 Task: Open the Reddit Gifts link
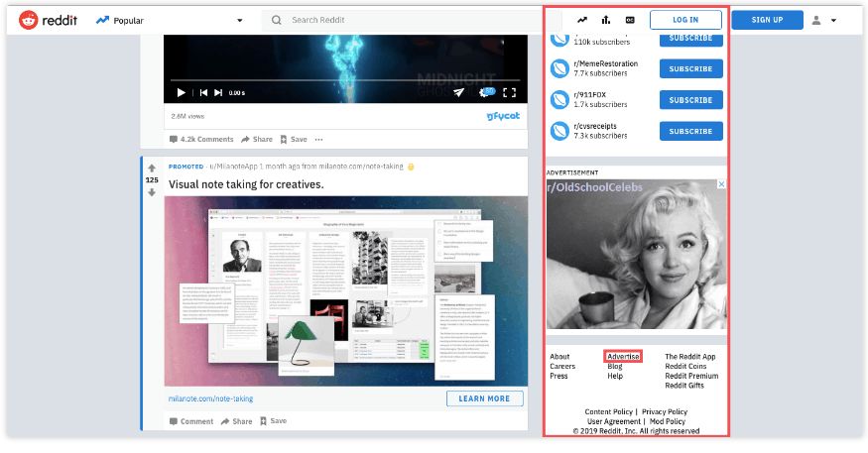(684, 386)
